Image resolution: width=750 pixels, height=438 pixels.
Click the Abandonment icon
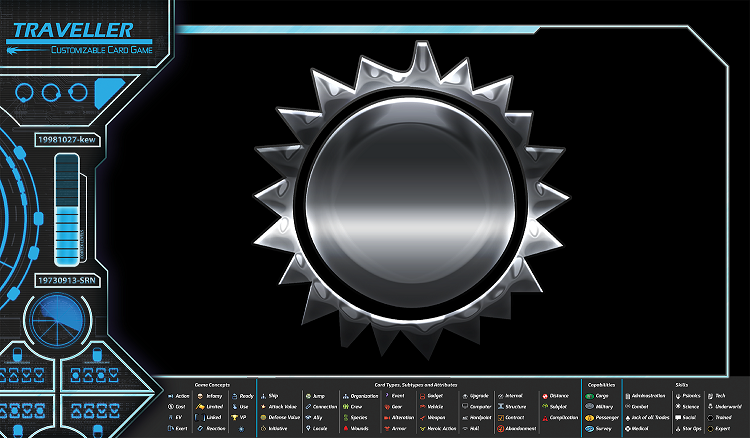tap(501, 428)
